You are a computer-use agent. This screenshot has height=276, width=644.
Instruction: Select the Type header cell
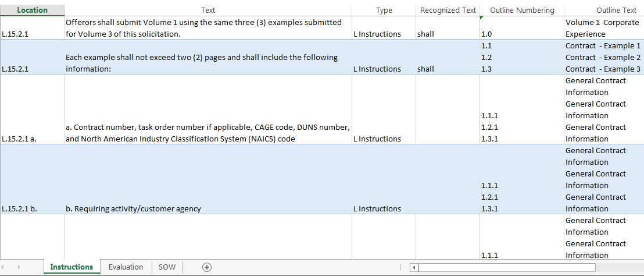point(384,10)
